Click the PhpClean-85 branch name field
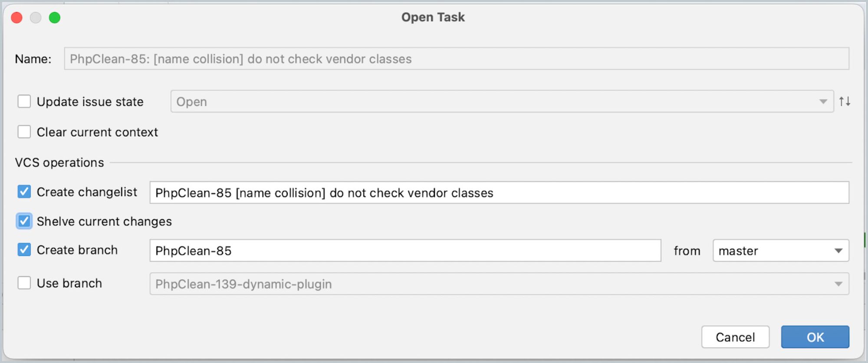This screenshot has height=363, width=868. [405, 251]
